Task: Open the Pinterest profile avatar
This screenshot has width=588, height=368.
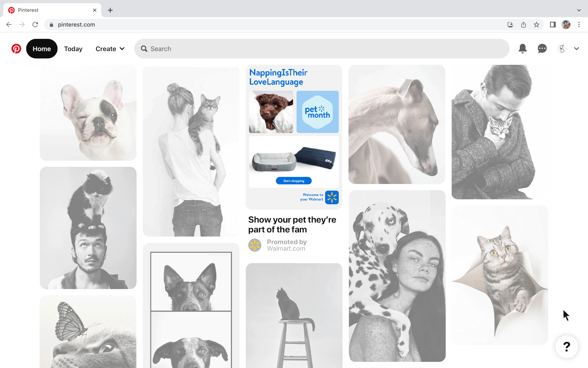Action: [x=562, y=49]
